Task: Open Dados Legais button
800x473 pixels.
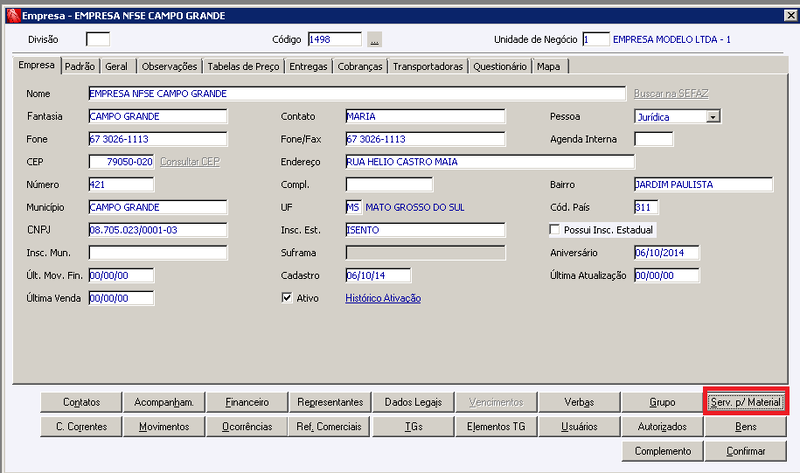Action: (x=413, y=402)
